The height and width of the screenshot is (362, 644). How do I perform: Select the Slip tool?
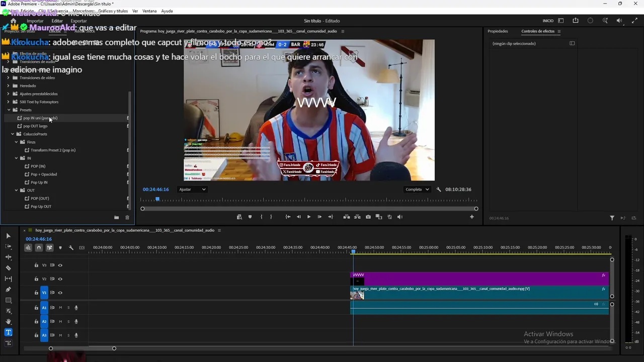point(8,279)
